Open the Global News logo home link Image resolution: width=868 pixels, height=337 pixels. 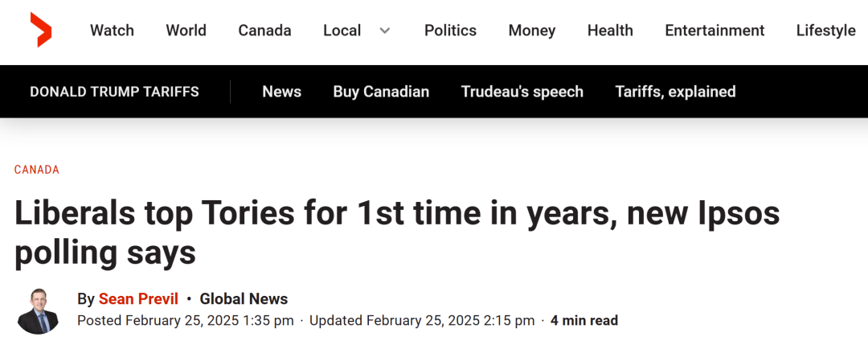pyautogui.click(x=41, y=30)
